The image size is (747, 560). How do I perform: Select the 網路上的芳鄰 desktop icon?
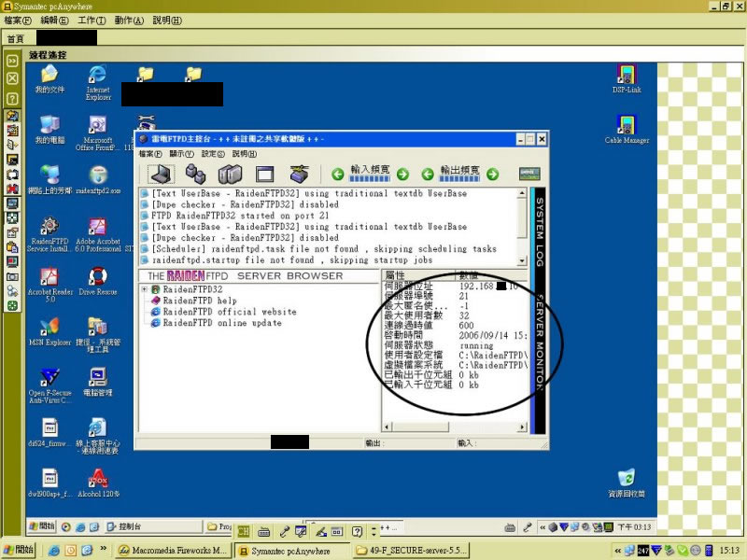(x=49, y=180)
